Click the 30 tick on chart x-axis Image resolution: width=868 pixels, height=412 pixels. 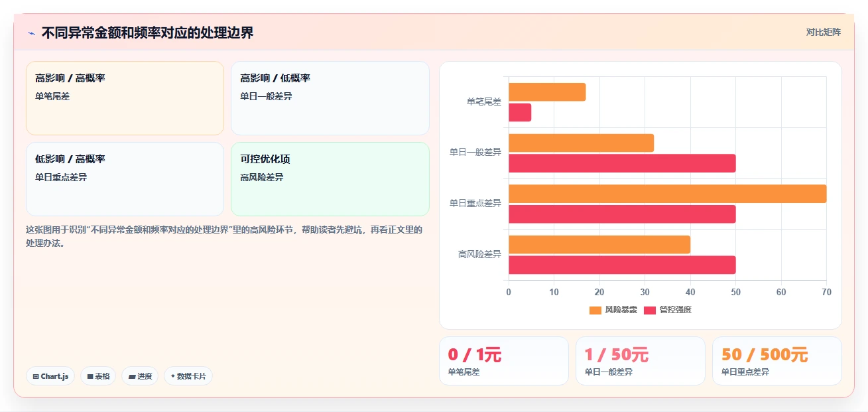(645, 293)
